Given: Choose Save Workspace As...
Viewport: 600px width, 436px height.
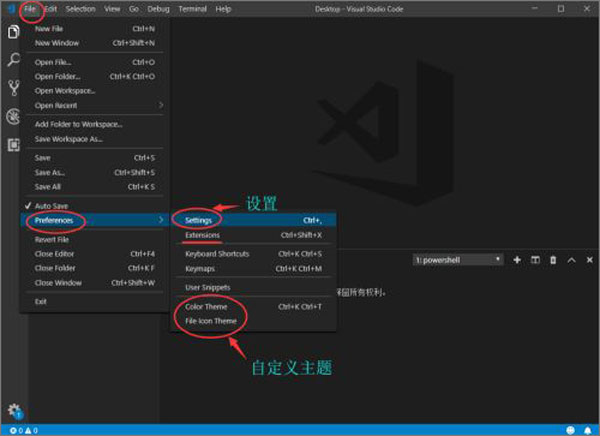Looking at the screenshot, I should pos(95,139).
